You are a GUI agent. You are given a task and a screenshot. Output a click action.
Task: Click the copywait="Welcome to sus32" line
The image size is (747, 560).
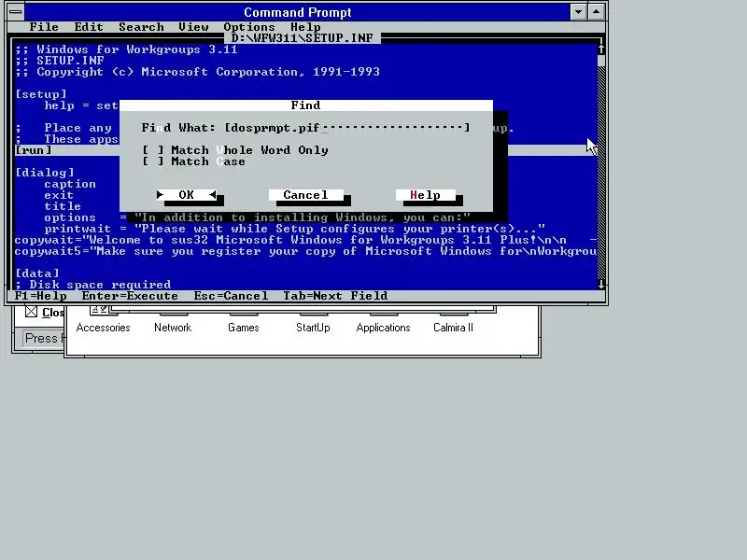(305, 240)
